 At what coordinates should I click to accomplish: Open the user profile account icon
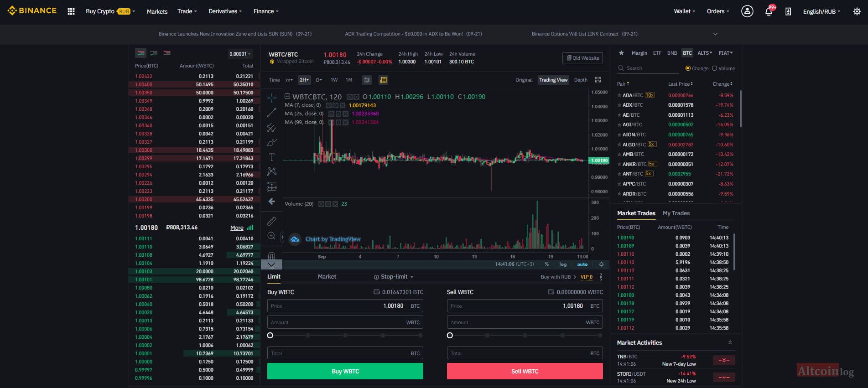[x=747, y=11]
